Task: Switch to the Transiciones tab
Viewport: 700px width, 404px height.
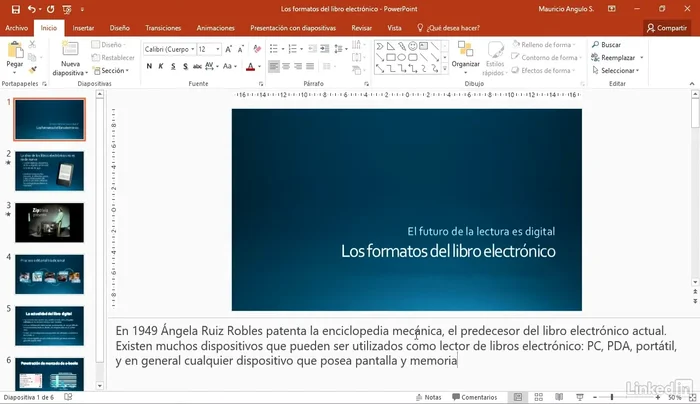Action: tap(163, 28)
